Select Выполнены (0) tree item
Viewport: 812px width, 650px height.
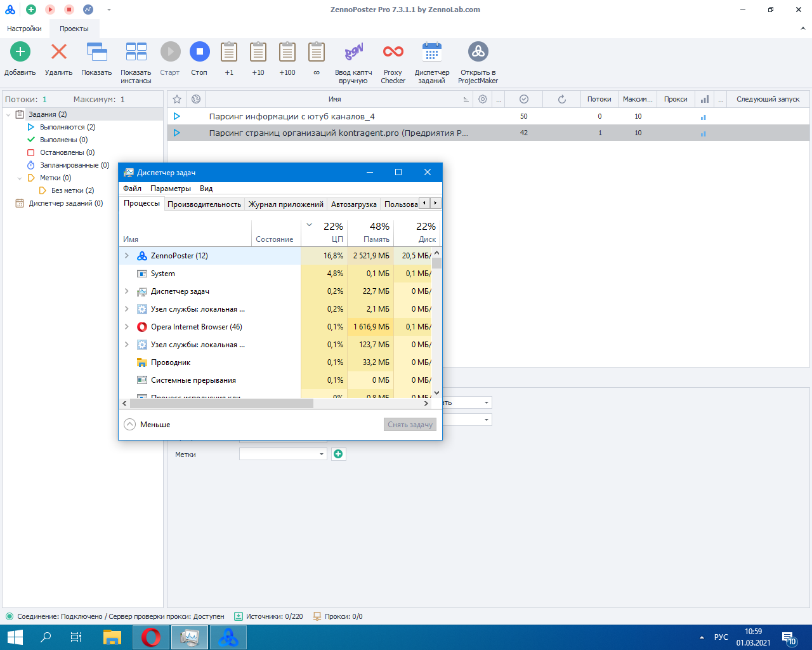57,140
